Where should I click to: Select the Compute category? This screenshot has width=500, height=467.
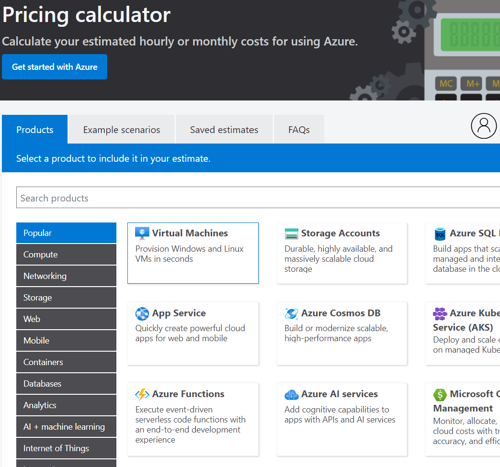(x=66, y=254)
